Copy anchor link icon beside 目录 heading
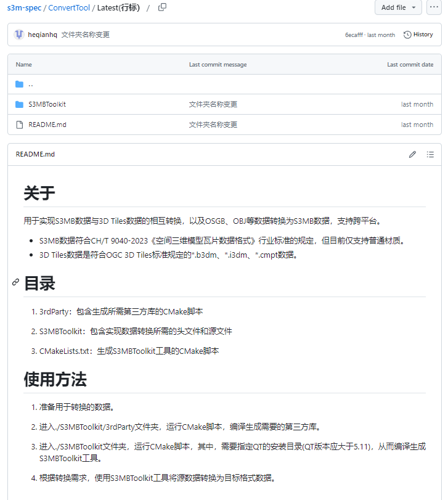Screen dimensions: 448x500 click(15, 282)
